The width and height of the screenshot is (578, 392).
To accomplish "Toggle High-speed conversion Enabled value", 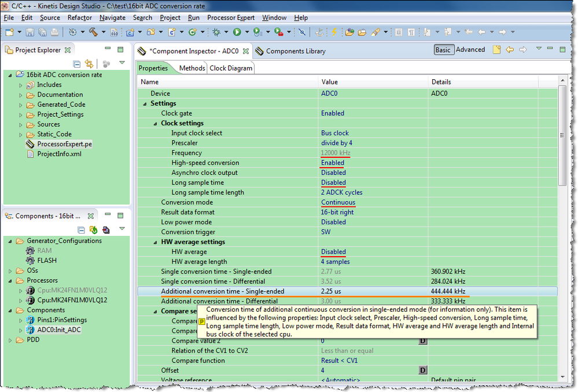I will coord(333,163).
